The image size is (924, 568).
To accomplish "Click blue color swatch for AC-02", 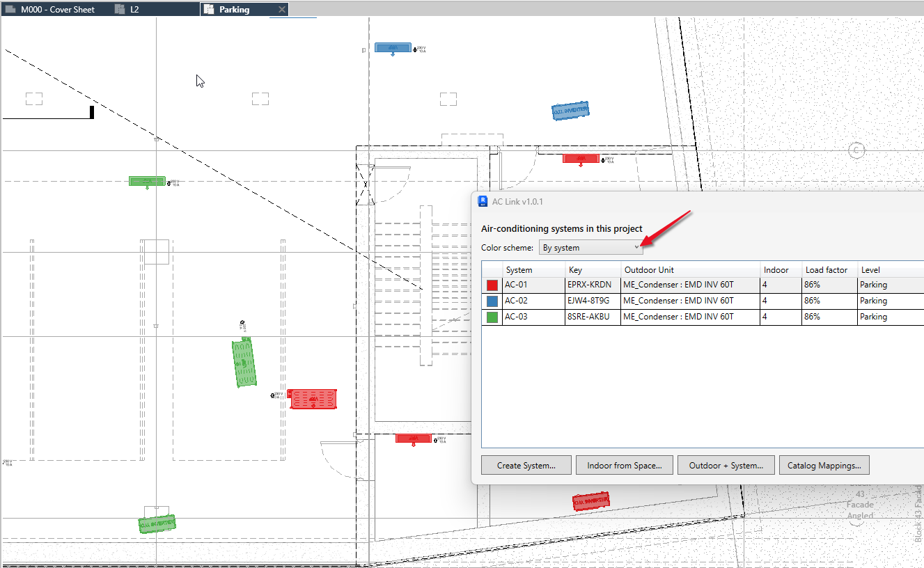I will [x=492, y=301].
